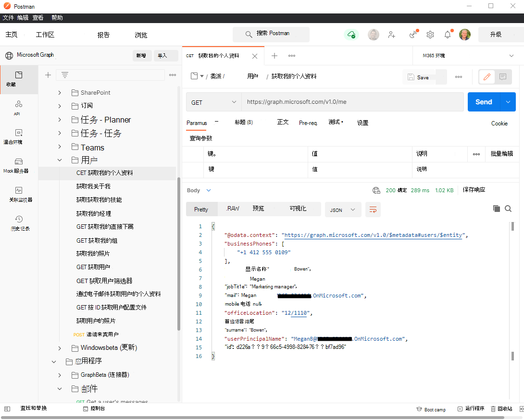Open the Trash in the status bar
Screen dimensions: 524x420
501,408
